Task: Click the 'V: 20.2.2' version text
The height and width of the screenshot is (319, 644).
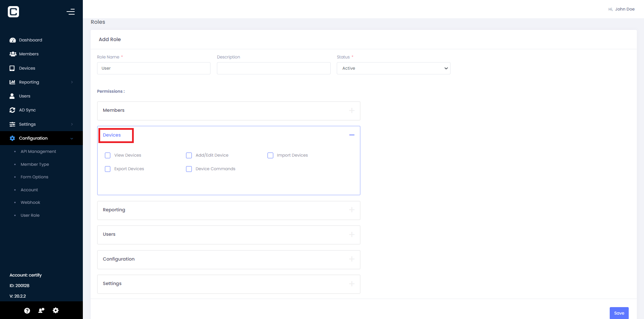Action: pos(18,296)
